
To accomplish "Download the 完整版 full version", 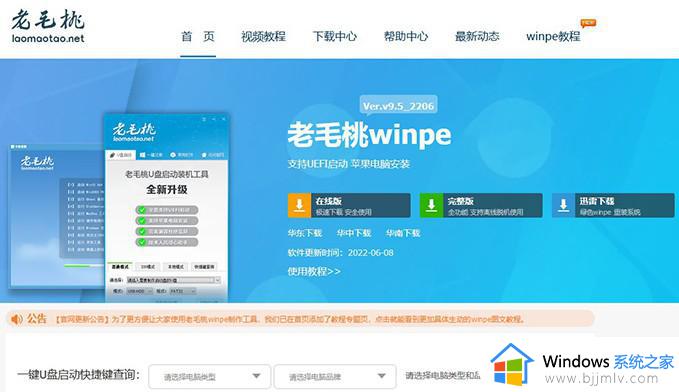I will pos(481,205).
